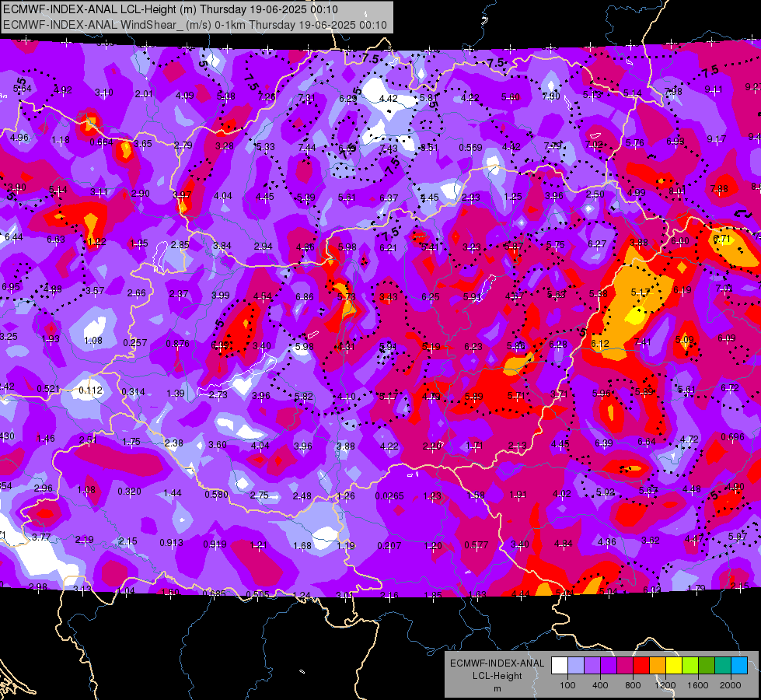Click wind shear value 0.696
Screen dimensions: 761x700
pos(732,436)
